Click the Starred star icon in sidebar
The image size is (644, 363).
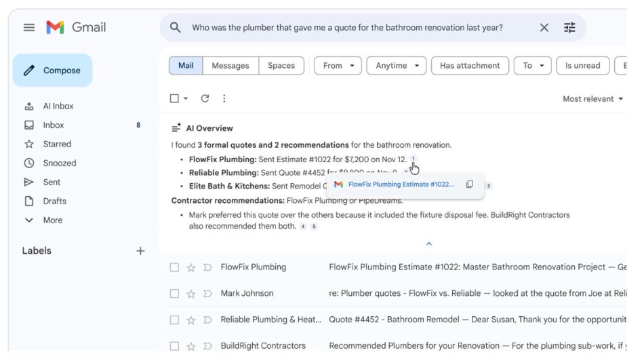pyautogui.click(x=28, y=144)
